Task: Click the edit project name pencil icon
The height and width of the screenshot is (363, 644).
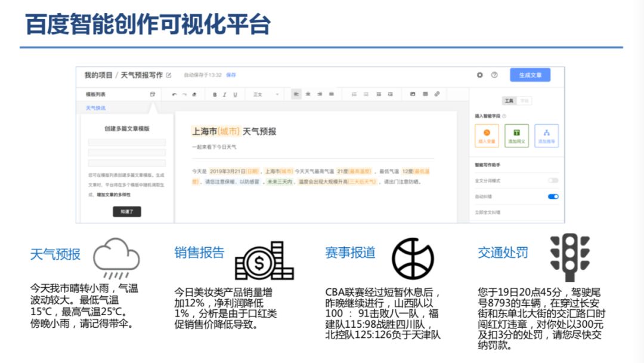Action: (x=168, y=75)
